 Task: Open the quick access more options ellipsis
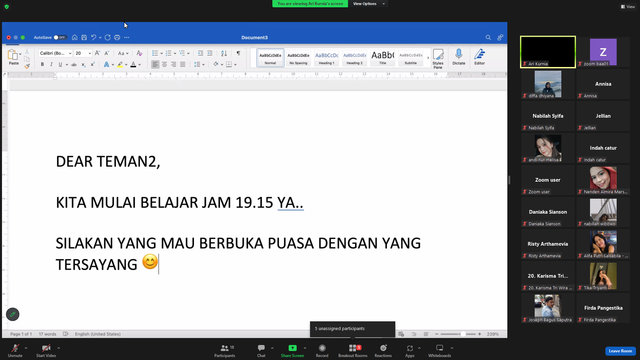click(127, 38)
